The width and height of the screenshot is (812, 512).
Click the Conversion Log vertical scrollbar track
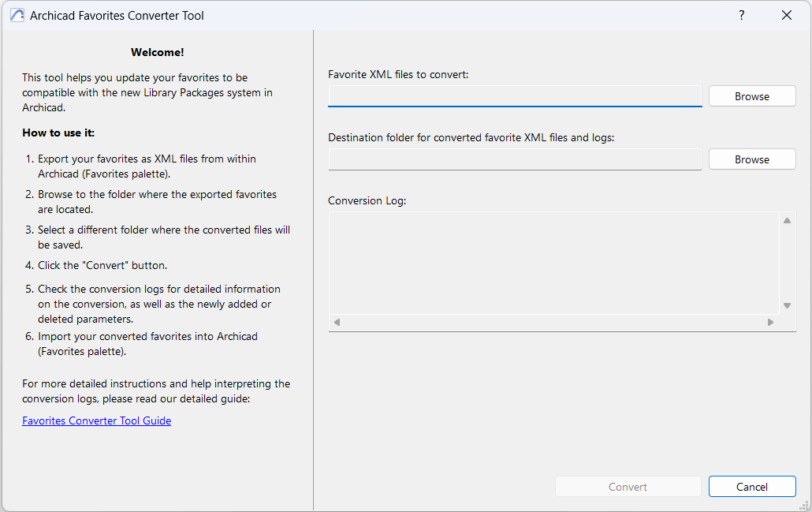pos(787,263)
